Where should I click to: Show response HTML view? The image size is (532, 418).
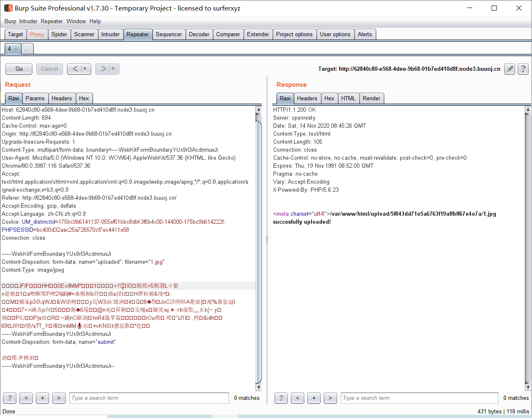tap(348, 99)
